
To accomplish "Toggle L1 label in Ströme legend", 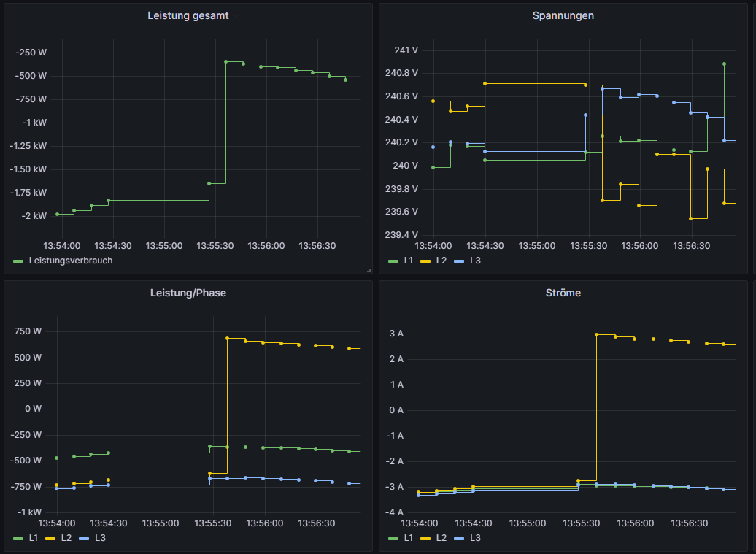I will (408, 538).
